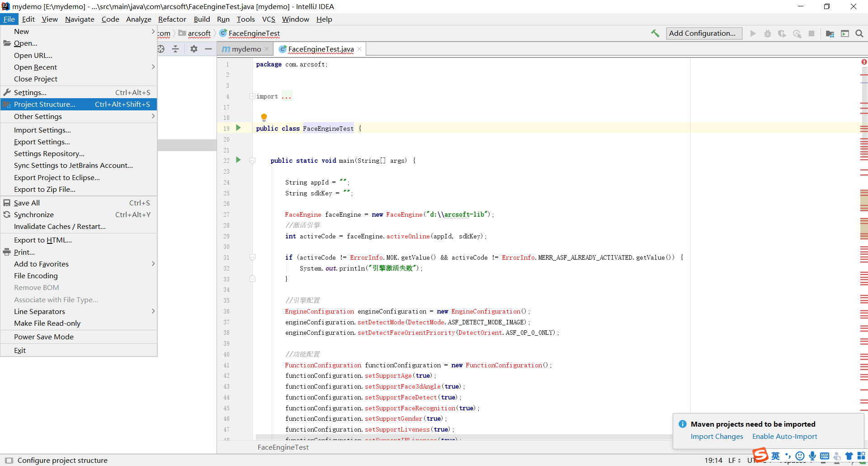This screenshot has height=466, width=868.
Task: Enable Power Save Mode
Action: [43, 337]
